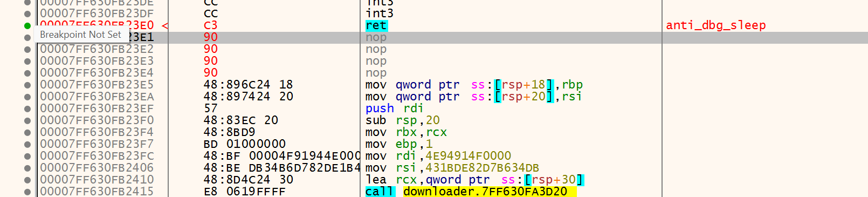Click the mov qword ptr ss:[rsp+18],rbp instruction
The image size is (868, 197).
474,85
